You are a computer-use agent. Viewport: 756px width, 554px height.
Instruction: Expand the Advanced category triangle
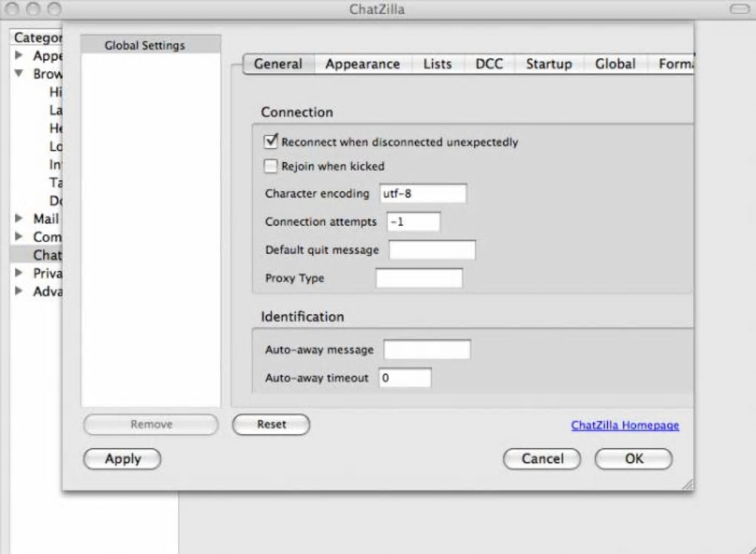(x=19, y=290)
